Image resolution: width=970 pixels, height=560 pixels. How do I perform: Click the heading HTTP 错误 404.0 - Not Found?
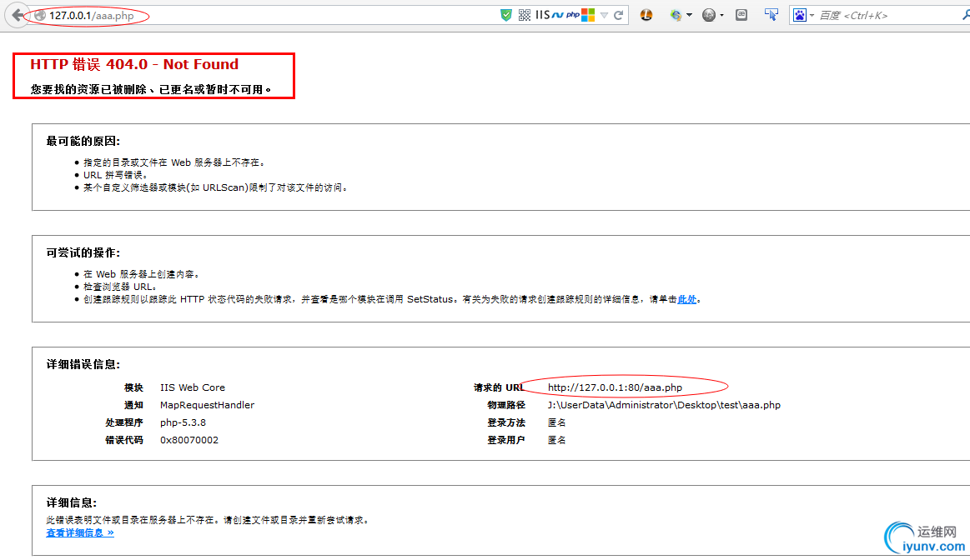(x=134, y=64)
